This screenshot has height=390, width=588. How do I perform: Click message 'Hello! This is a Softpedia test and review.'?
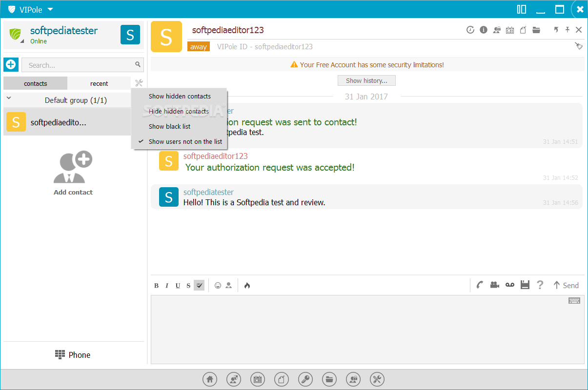254,202
